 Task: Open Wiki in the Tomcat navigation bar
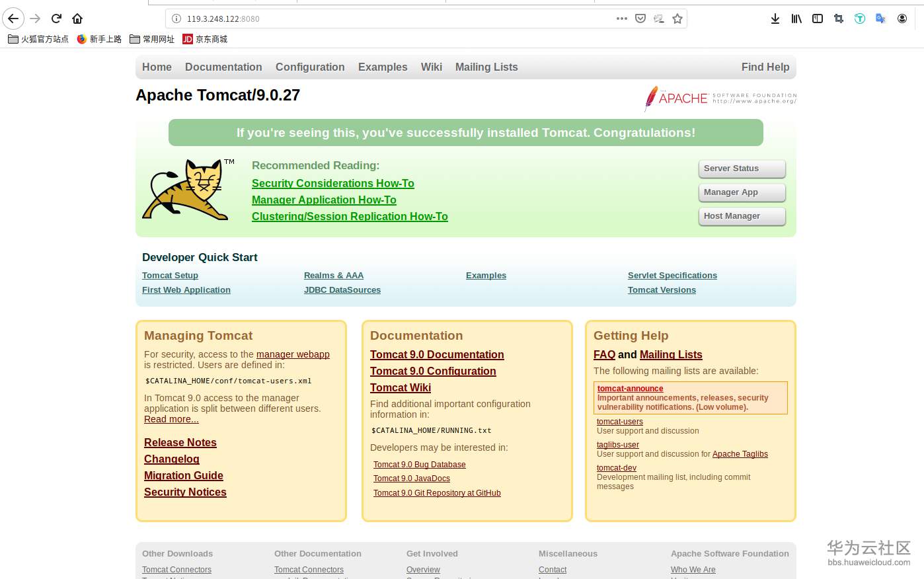tap(432, 67)
